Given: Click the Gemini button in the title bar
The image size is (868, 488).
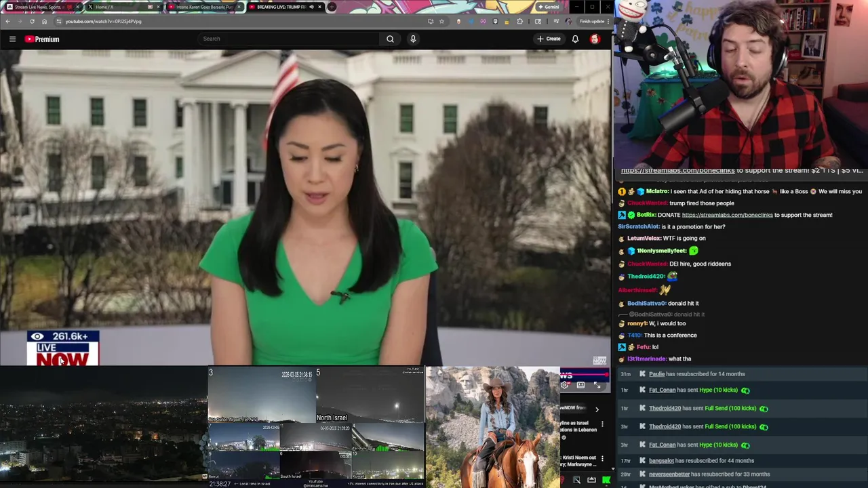Looking at the screenshot, I should point(548,7).
